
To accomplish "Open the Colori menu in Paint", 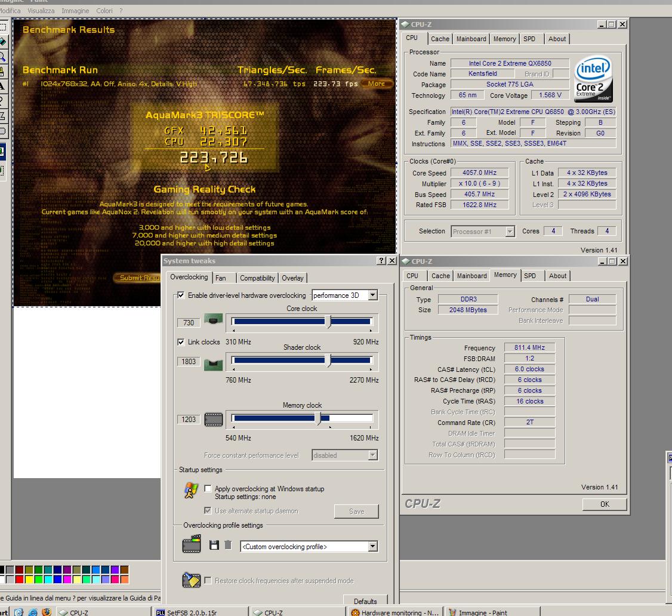I will 104,11.
